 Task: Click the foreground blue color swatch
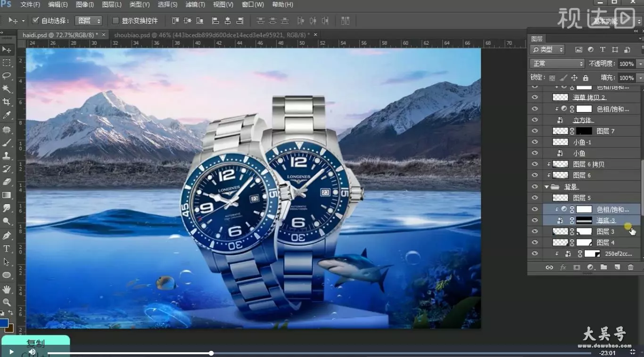(4, 323)
